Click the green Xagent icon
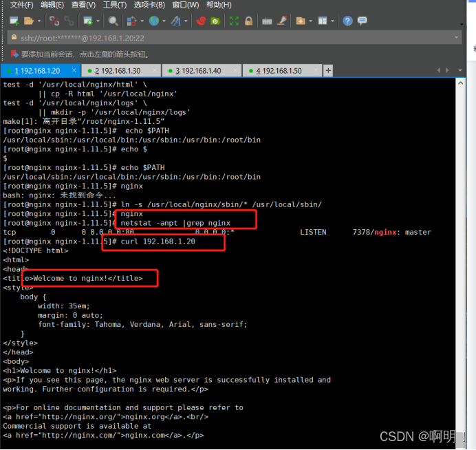The width and height of the screenshot is (476, 450). click(215, 21)
